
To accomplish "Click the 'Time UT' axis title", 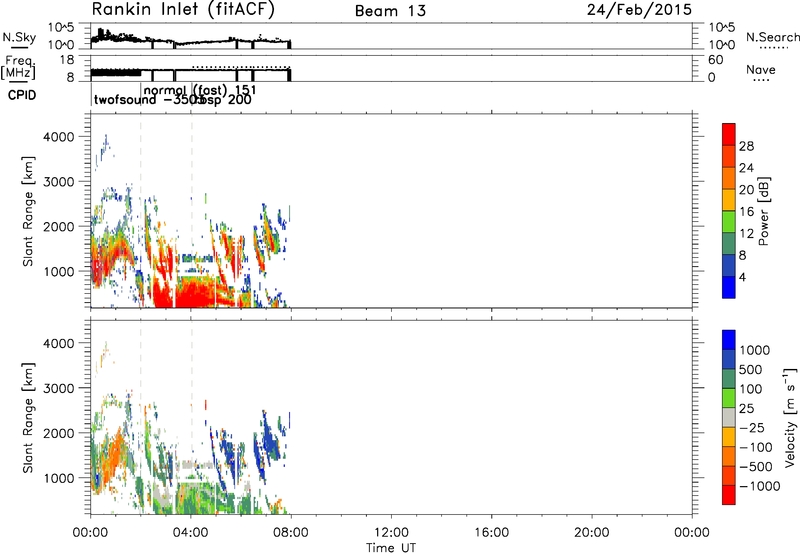I will [x=391, y=548].
